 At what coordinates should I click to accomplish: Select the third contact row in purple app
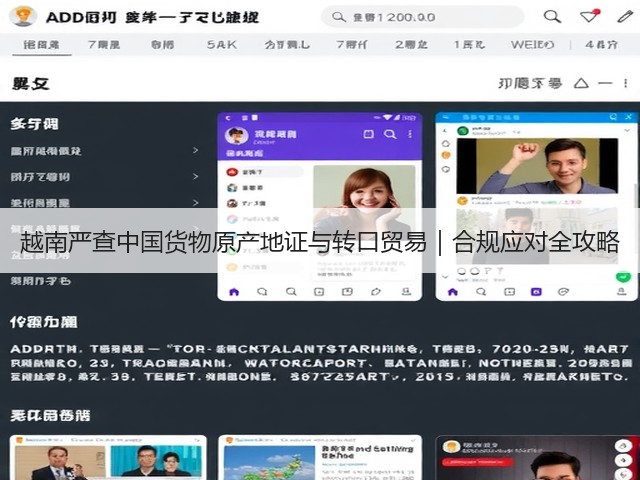[263, 203]
